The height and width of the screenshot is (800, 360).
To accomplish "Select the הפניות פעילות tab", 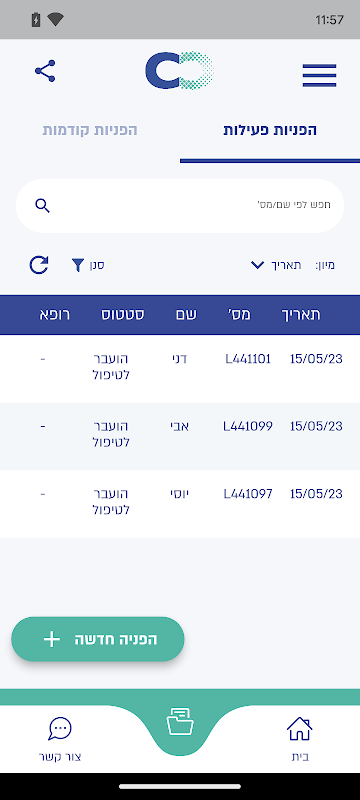I will pos(270,130).
